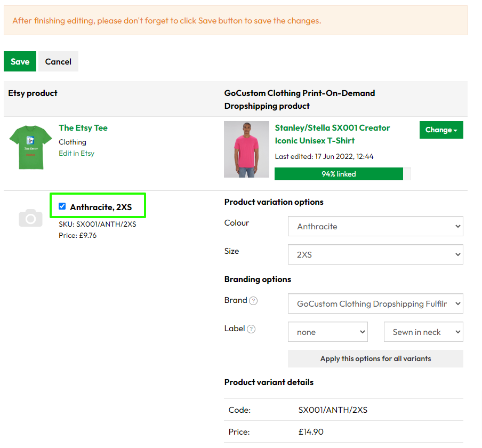Click the 94% linked progress bar

(342, 174)
